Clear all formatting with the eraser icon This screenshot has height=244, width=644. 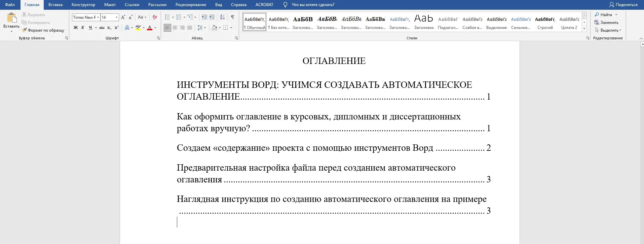coord(155,17)
